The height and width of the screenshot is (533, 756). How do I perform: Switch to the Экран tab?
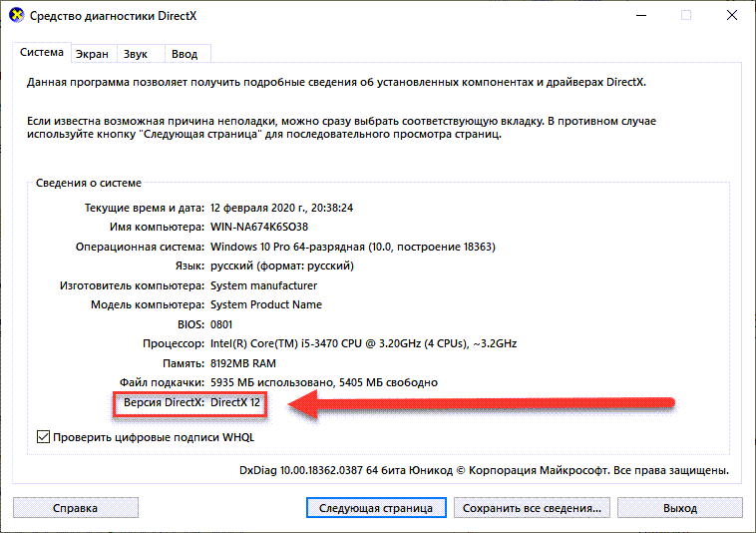click(x=93, y=54)
